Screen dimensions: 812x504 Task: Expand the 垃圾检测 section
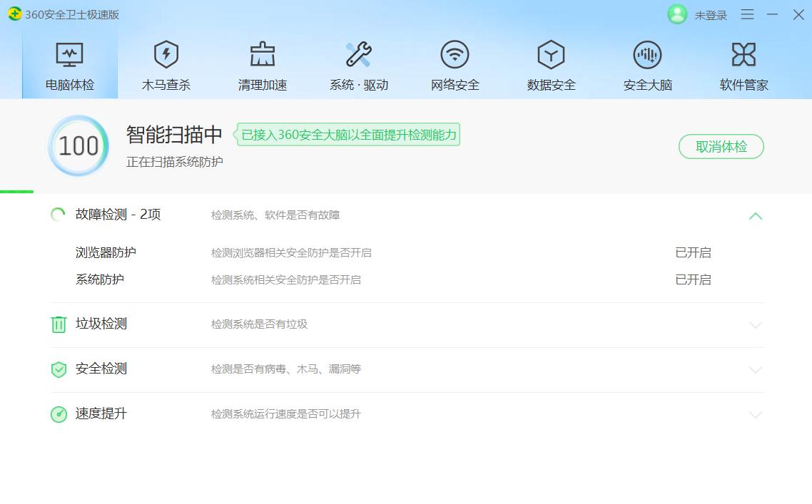[756, 324]
